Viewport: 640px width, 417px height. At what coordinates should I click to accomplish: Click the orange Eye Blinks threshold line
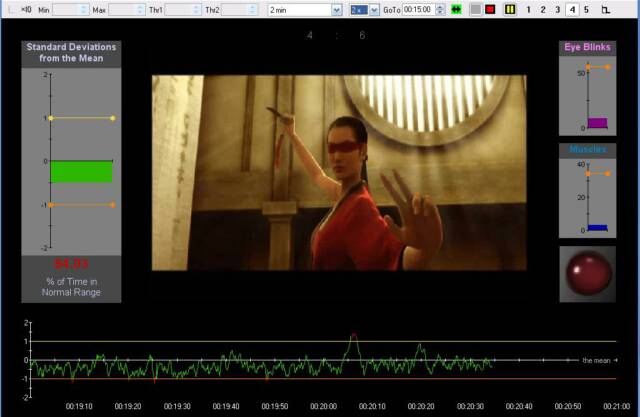click(x=598, y=67)
